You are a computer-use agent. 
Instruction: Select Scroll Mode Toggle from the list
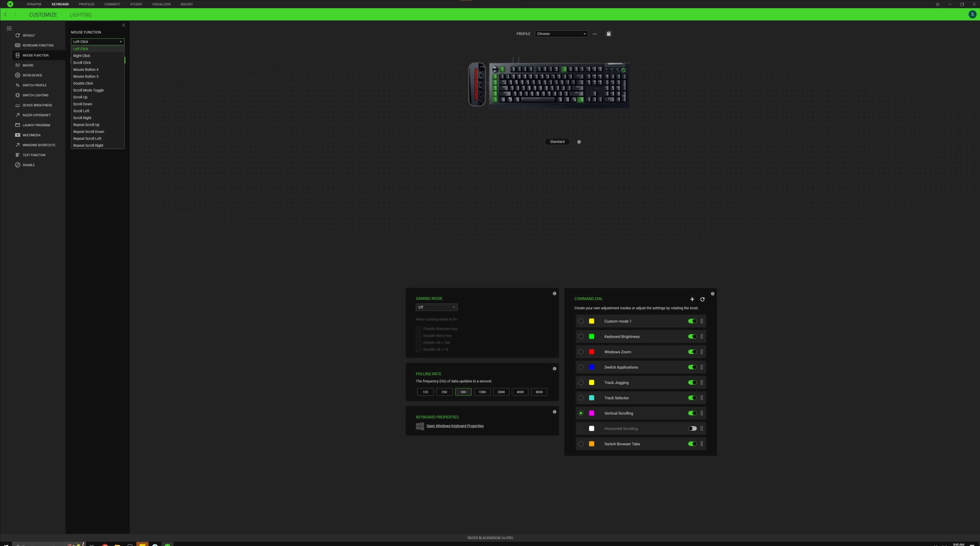[88, 90]
